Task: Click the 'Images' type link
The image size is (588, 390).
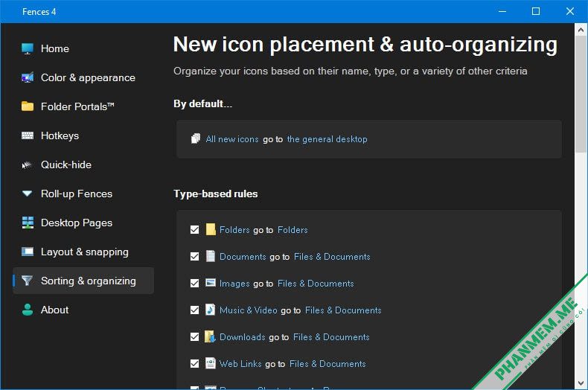Action: click(234, 283)
